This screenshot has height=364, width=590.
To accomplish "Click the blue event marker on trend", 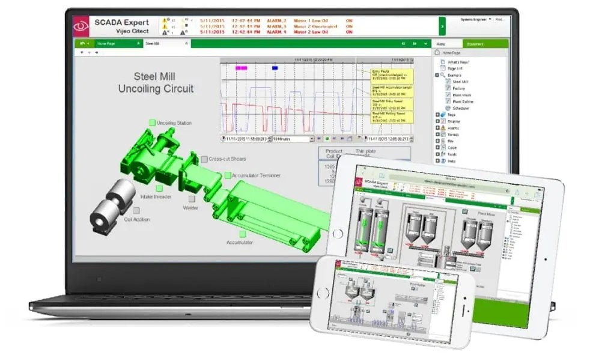I will [x=275, y=68].
